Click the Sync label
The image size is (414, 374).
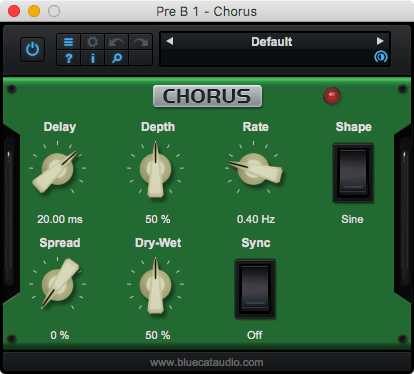(x=256, y=243)
